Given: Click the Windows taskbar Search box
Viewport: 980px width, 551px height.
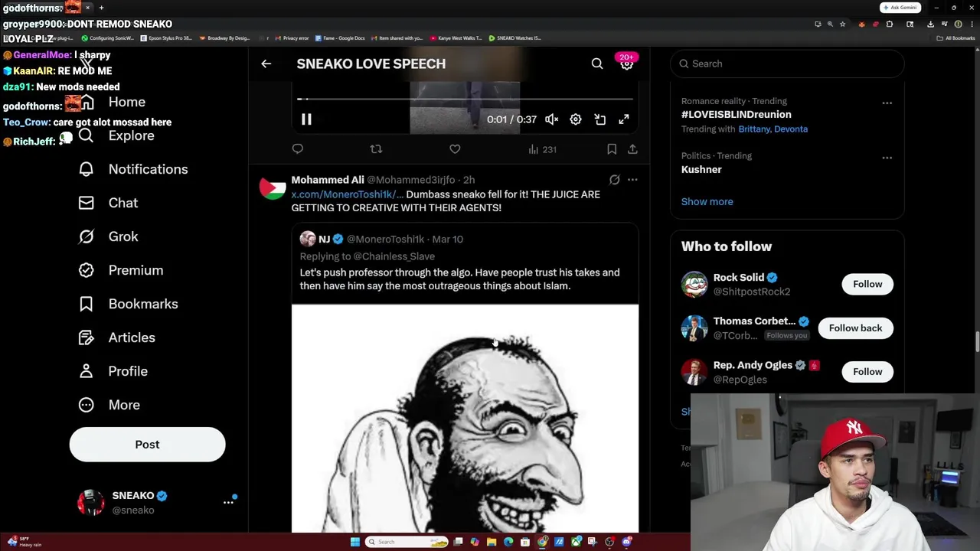Looking at the screenshot, I should click(x=407, y=542).
